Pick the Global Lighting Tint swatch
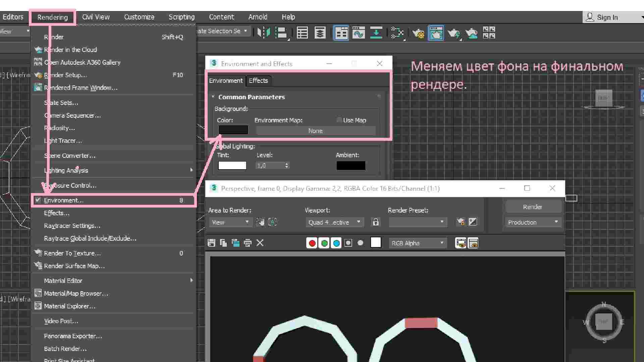Image resolution: width=644 pixels, height=362 pixels. pyautogui.click(x=232, y=166)
